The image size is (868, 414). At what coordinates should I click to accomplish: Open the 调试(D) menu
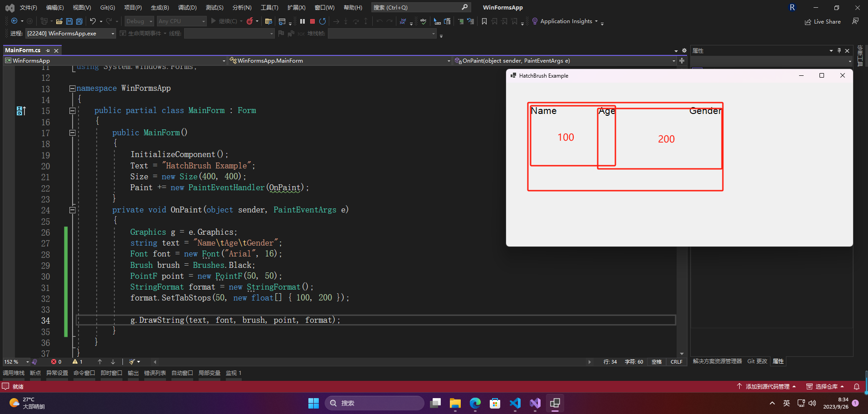(x=187, y=8)
